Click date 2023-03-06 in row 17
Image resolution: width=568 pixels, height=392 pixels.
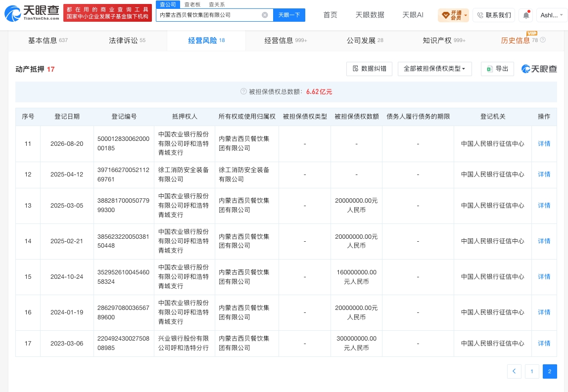pos(67,343)
